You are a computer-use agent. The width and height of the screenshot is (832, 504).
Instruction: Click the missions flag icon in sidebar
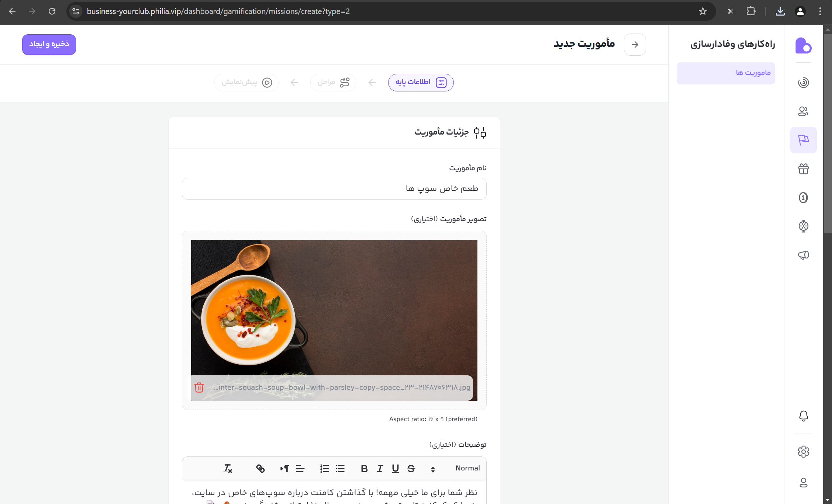[x=803, y=140]
